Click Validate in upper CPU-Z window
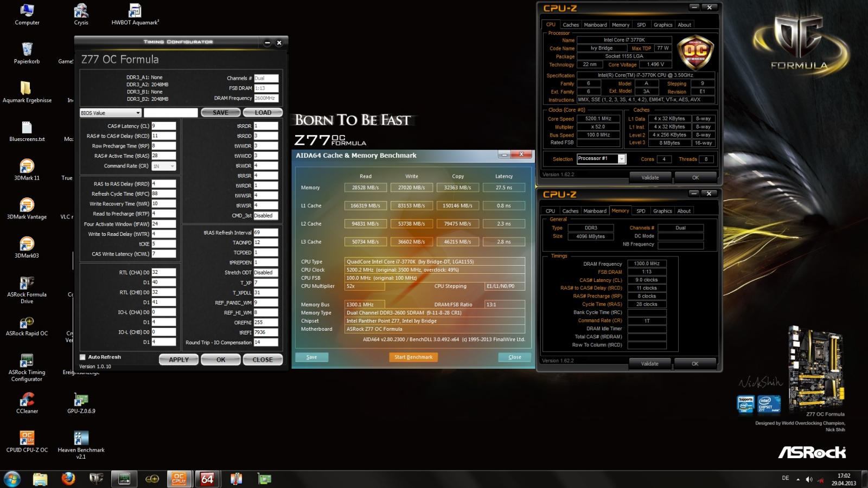Viewport: 868px width, 488px height. pos(650,177)
